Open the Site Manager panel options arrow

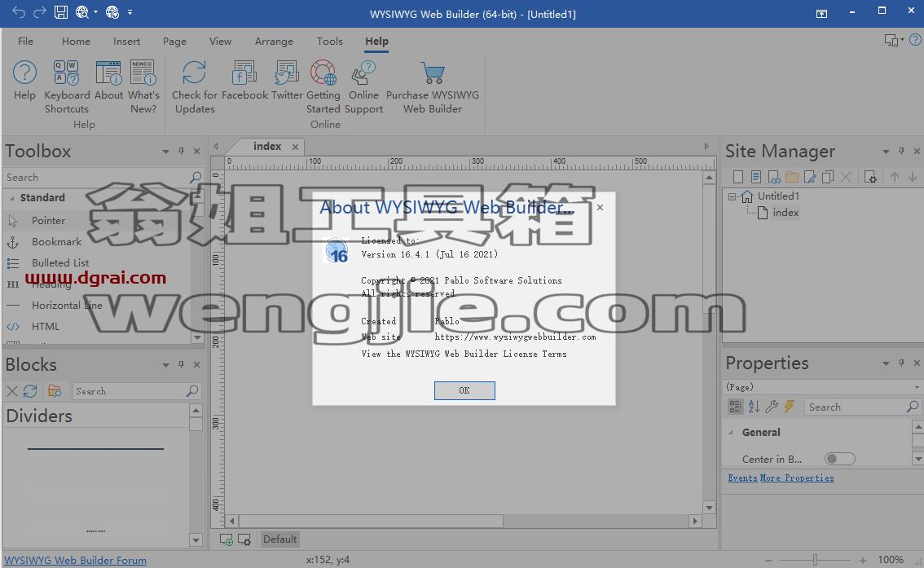coord(886,152)
